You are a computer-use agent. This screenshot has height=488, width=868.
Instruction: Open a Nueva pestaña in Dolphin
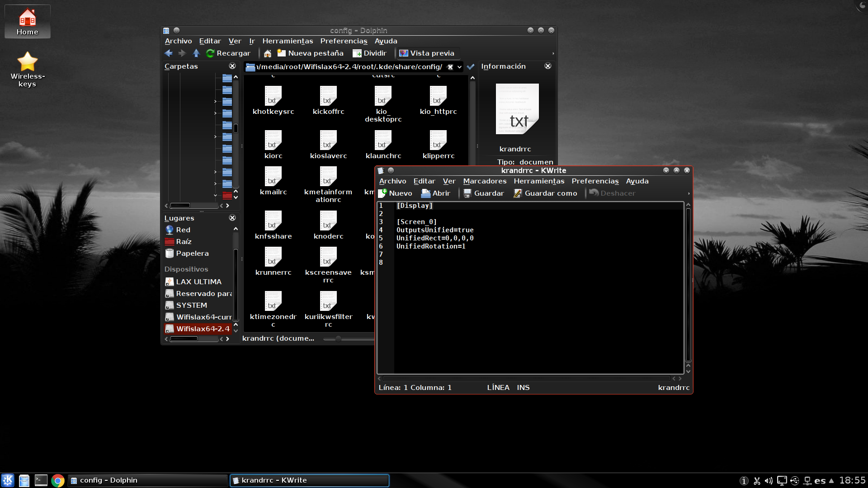[310, 53]
